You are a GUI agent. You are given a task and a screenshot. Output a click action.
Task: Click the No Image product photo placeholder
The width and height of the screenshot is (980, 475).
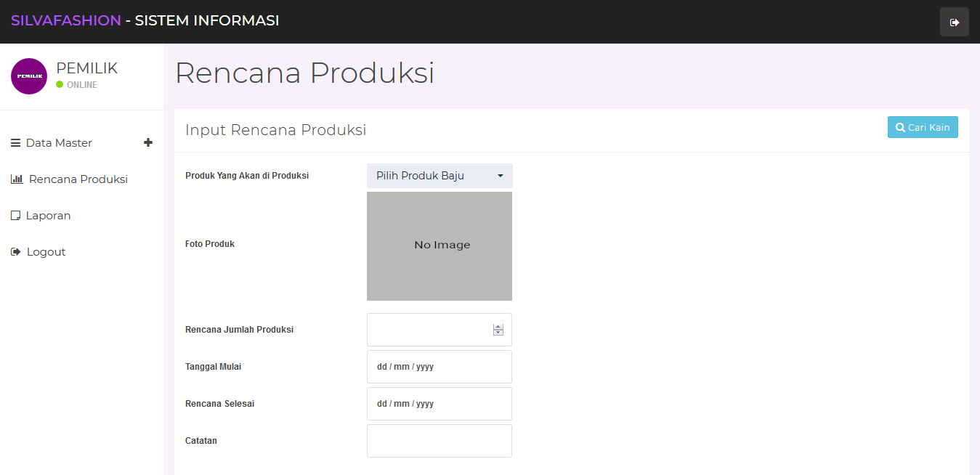pos(440,245)
